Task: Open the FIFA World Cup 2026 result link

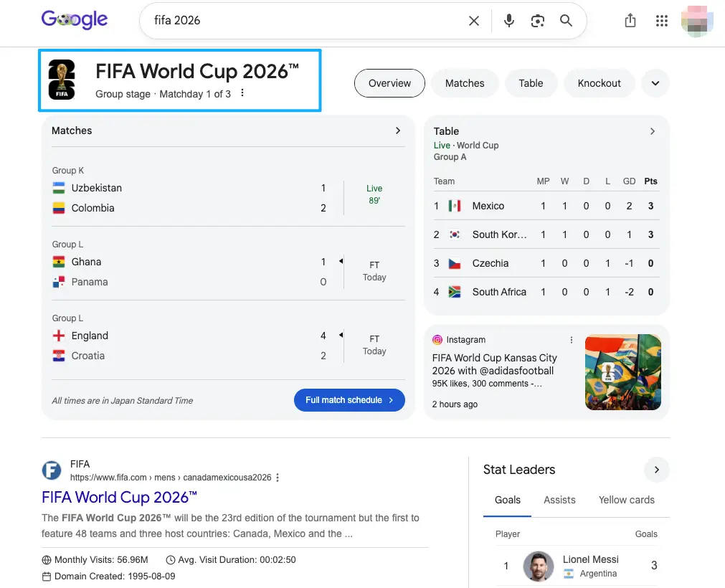Action: click(119, 498)
